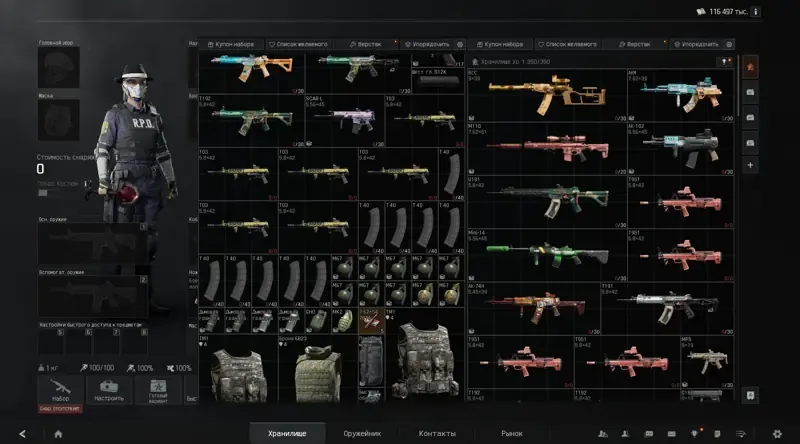Viewport: 800px width, 444px height.
Task: Select the golden ВСС rifle in storage
Action: [x=547, y=95]
